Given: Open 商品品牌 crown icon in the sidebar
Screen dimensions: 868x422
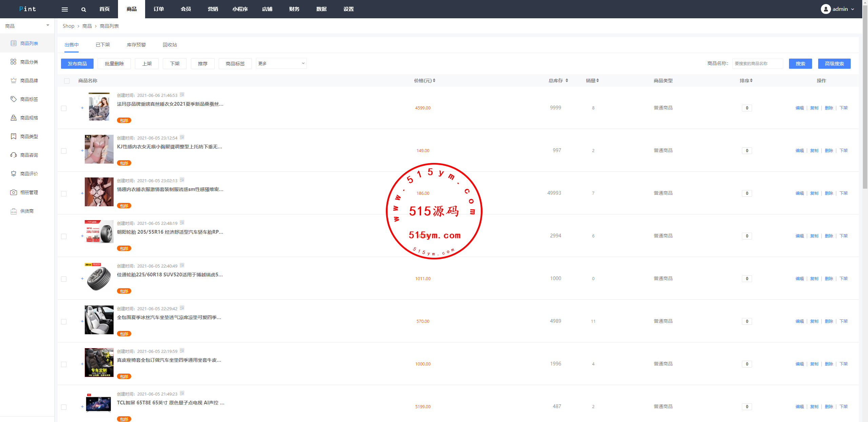Looking at the screenshot, I should click(x=14, y=80).
